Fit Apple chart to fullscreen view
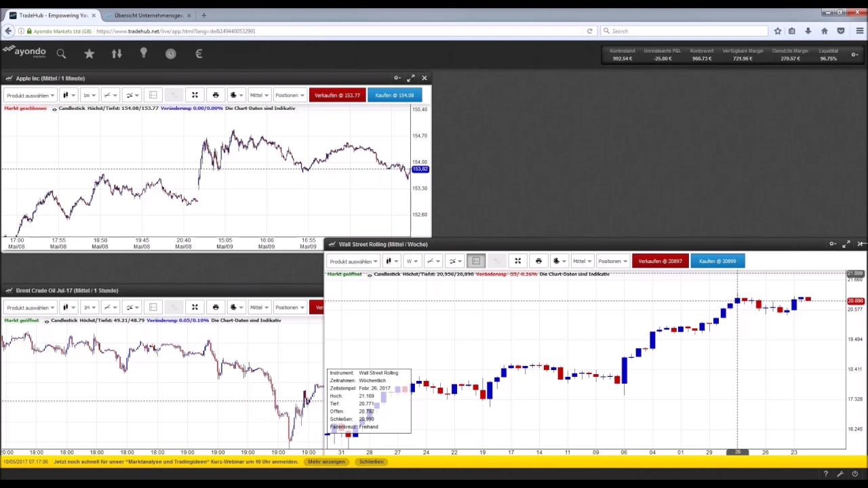This screenshot has width=868, height=488. (195, 95)
